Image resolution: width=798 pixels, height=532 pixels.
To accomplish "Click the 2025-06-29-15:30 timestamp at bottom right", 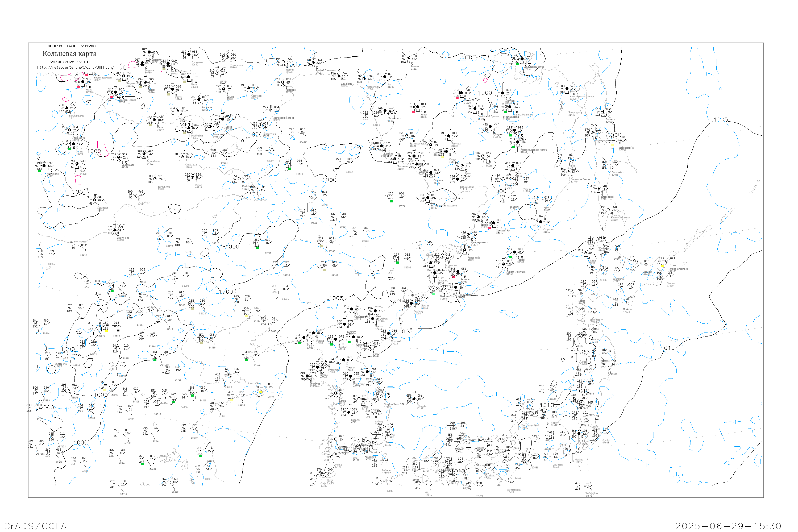I will [x=728, y=526].
